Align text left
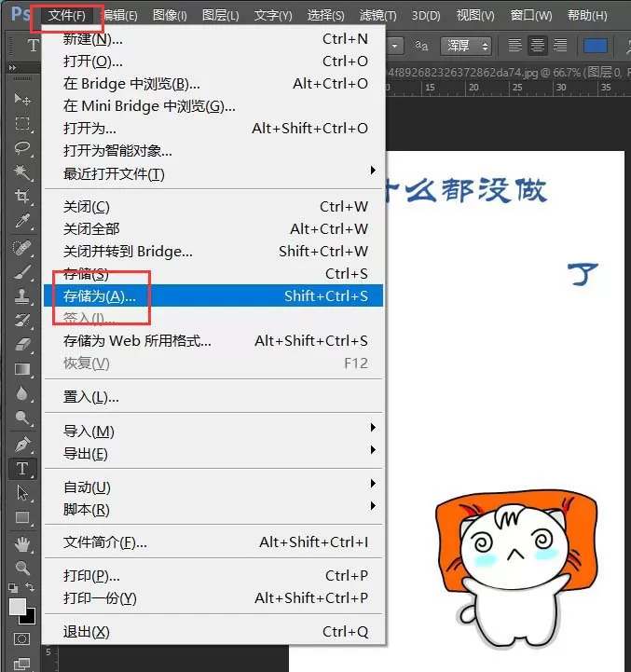The width and height of the screenshot is (631, 672). point(514,46)
